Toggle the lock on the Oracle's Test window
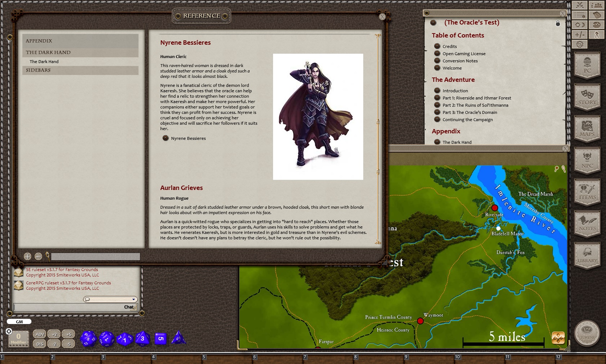This screenshot has width=606, height=364. pos(558,23)
